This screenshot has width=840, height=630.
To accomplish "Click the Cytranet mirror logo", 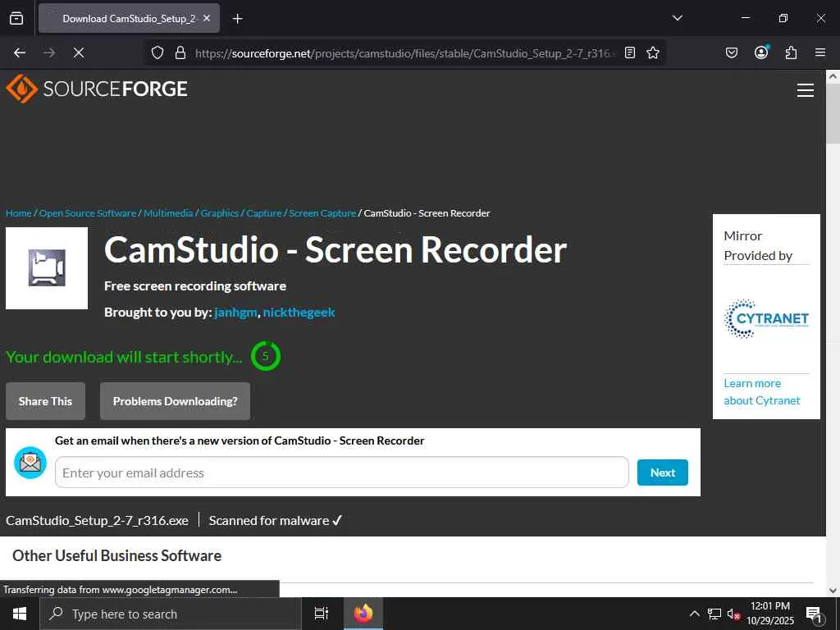I will coord(766,319).
